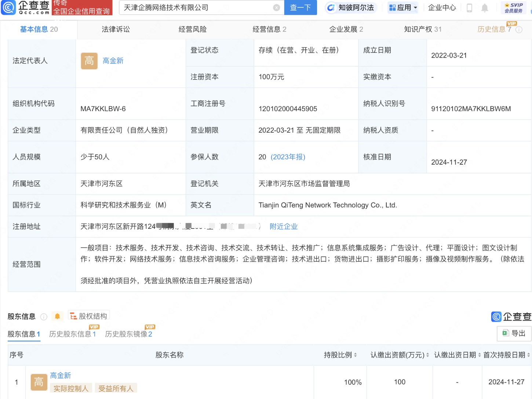Switch to the 法律诉讼 tab
The width and height of the screenshot is (532, 399).
coord(116,29)
